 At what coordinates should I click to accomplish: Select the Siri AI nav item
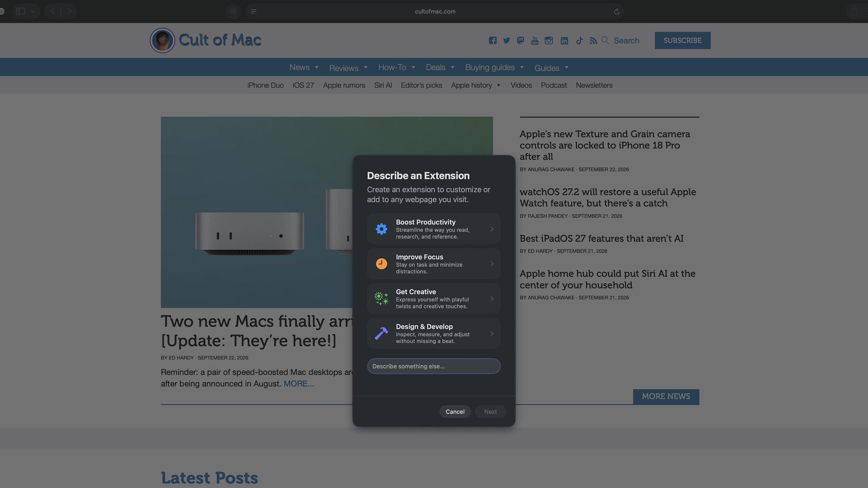pos(383,85)
